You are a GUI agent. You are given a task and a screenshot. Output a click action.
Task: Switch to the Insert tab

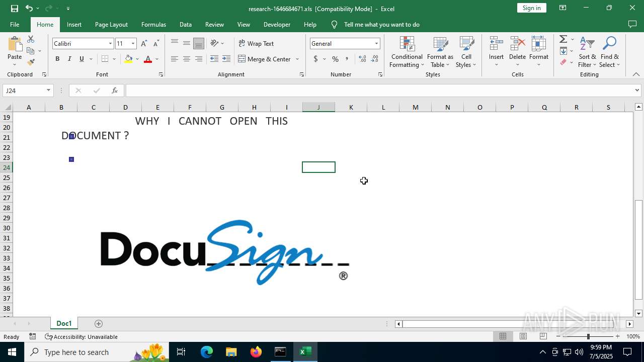(74, 25)
